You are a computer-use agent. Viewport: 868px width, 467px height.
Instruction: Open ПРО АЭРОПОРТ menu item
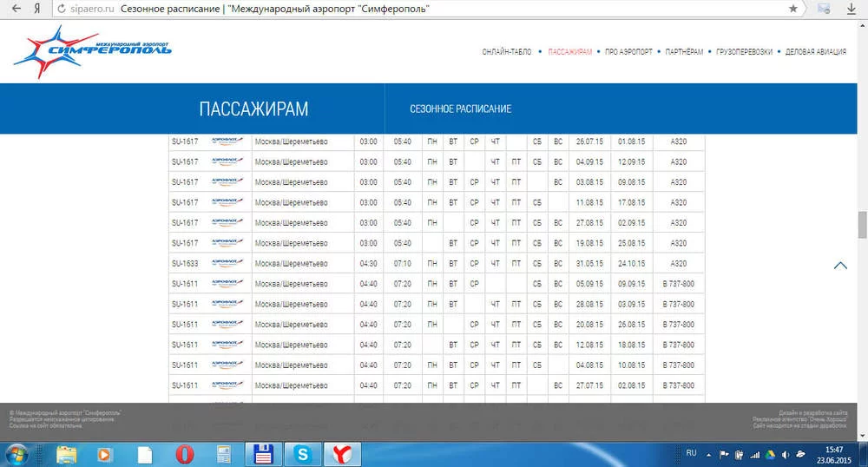point(628,52)
